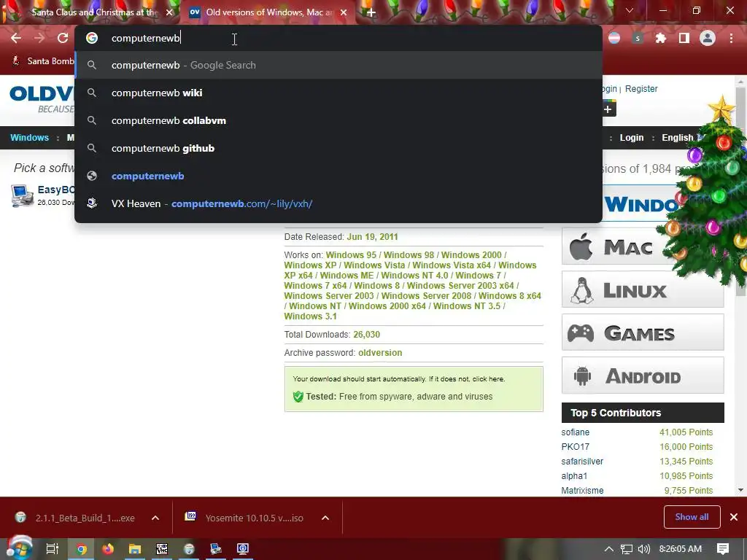Click the 'Windows 95' compatibility link
Viewport: 747px width, 560px height.
point(351,254)
